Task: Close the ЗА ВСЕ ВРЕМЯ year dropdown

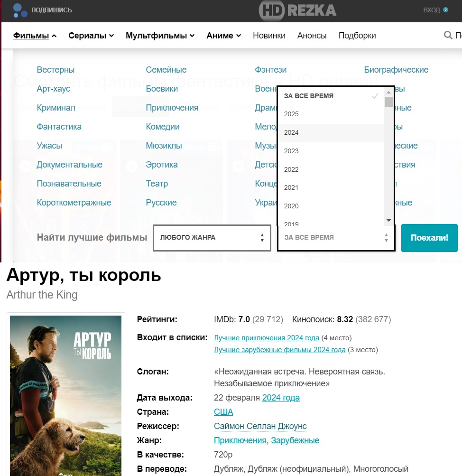Action: [336, 238]
